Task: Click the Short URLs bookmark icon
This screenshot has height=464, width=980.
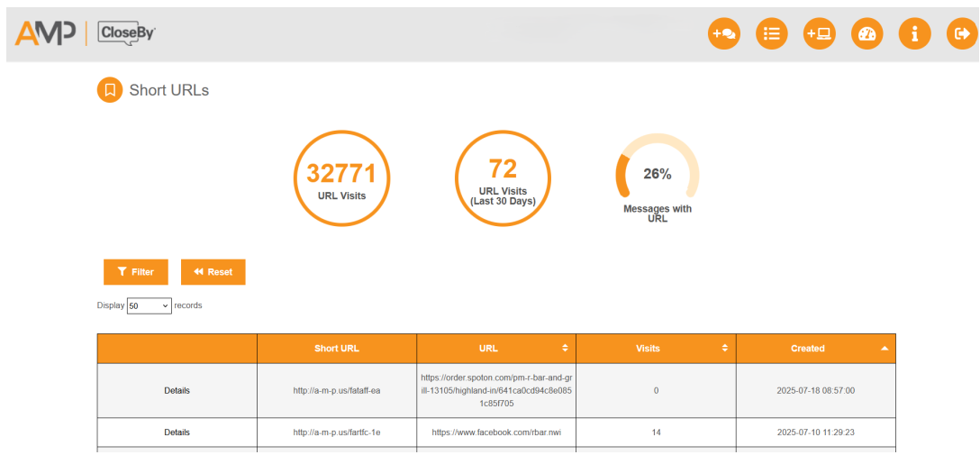Action: pos(109,90)
